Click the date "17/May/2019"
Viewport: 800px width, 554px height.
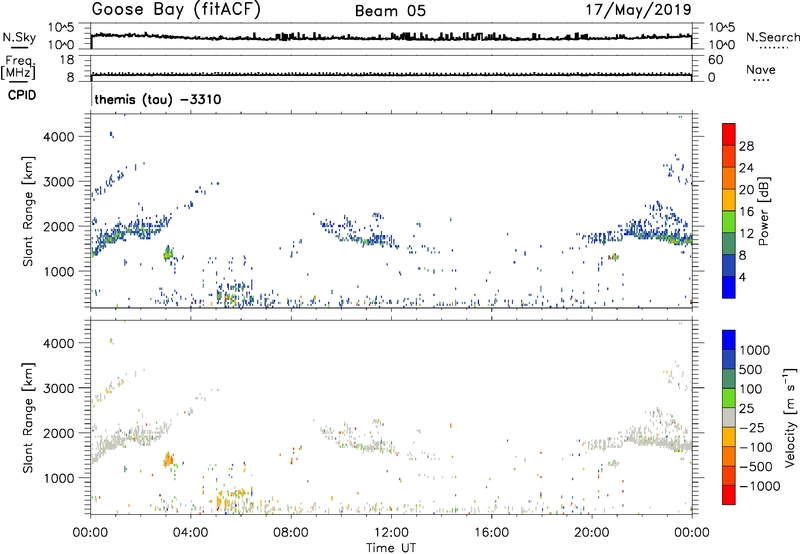coord(638,10)
